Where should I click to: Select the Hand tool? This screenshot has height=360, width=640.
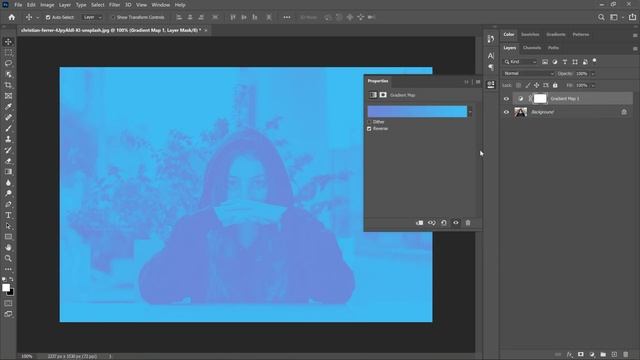tap(8, 247)
